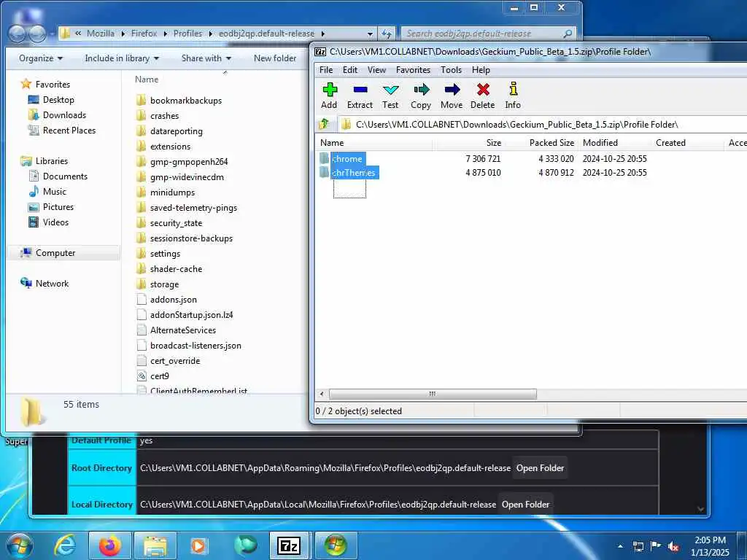Open Windows Start menu
The width and height of the screenshot is (747, 560).
(x=18, y=545)
